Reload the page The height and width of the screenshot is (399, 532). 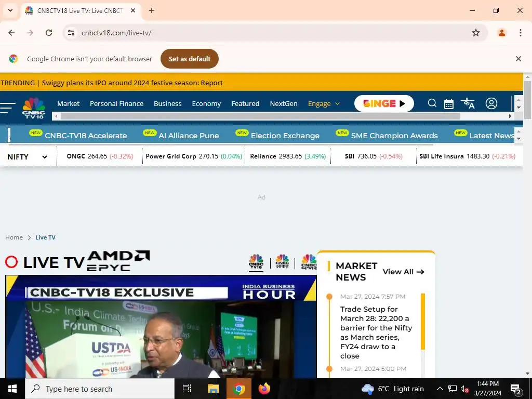pos(49,33)
